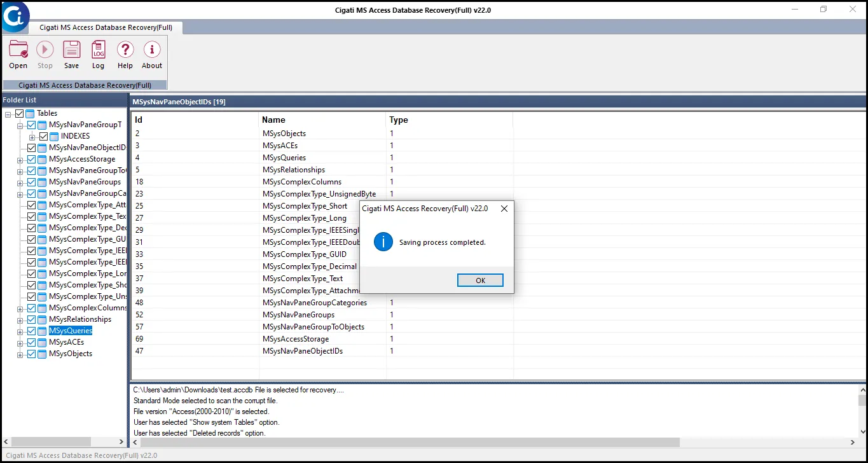Select the MSysACEs label in Folder List
868x463 pixels.
click(x=66, y=342)
